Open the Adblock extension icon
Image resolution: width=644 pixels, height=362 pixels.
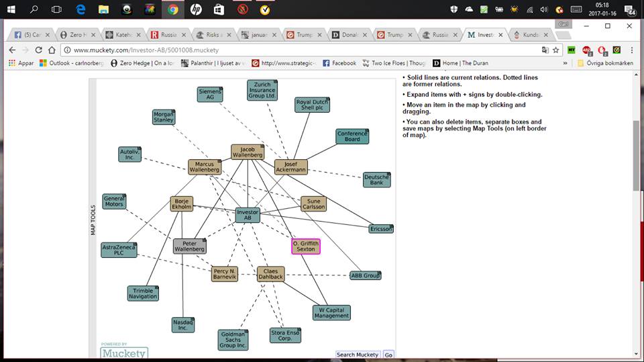point(586,50)
